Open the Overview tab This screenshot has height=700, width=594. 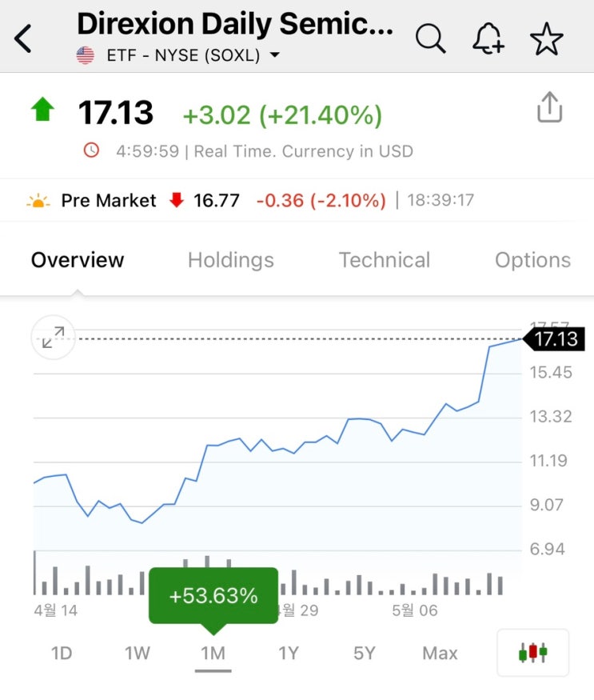tap(78, 260)
